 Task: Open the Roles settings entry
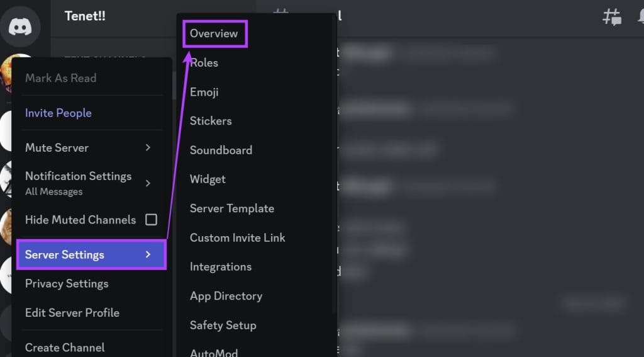click(204, 63)
